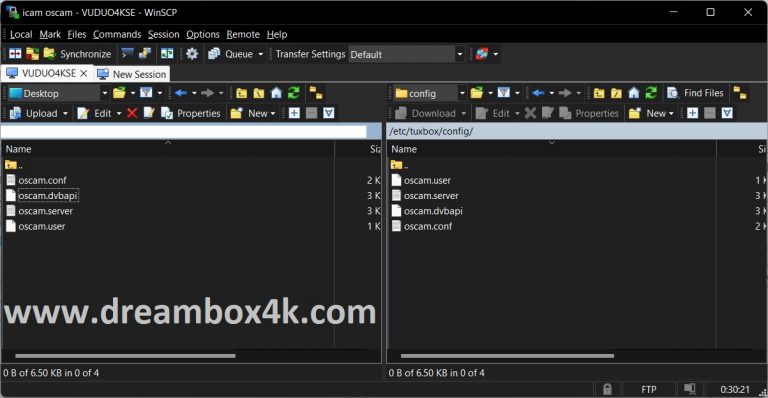Refresh the local panel
Image resolution: width=768 pixels, height=398 pixels.
point(293,93)
